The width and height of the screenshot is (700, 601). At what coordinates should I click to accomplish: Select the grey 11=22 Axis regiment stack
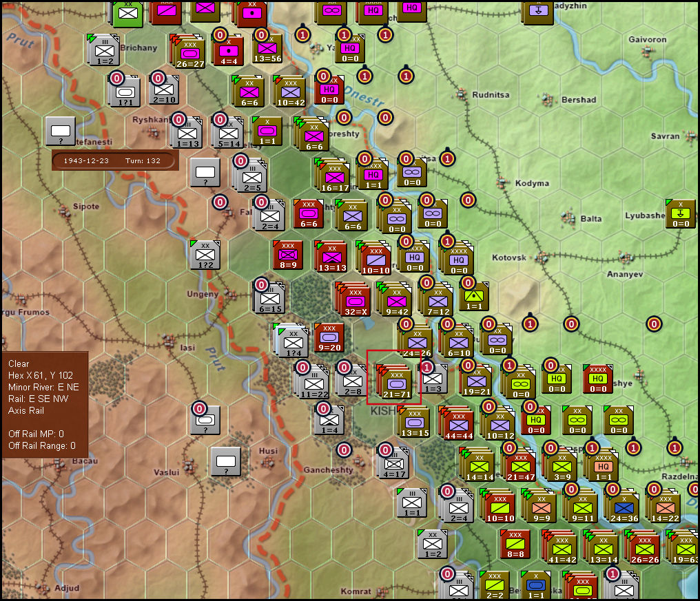[313, 381]
